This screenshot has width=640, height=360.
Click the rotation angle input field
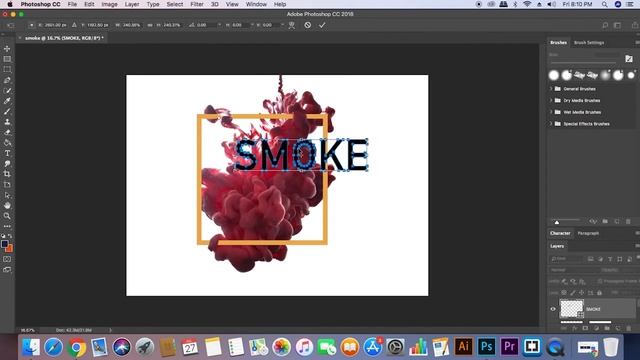[x=206, y=25]
